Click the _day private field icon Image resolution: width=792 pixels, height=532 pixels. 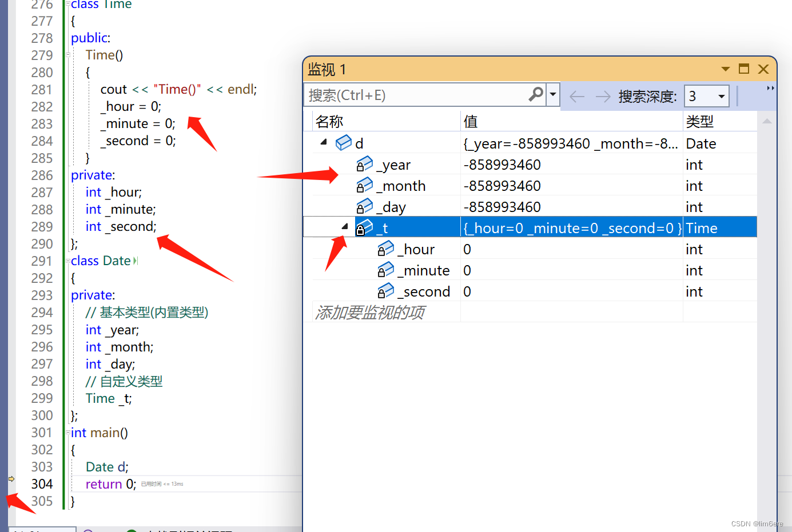364,207
